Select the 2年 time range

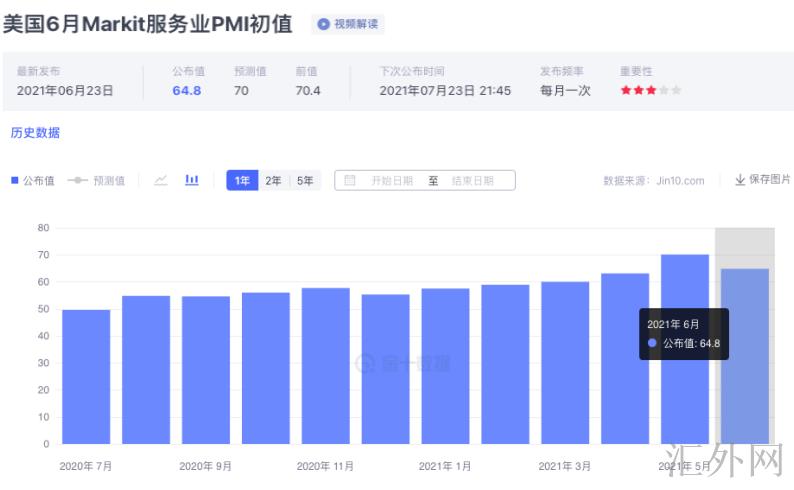pos(273,181)
